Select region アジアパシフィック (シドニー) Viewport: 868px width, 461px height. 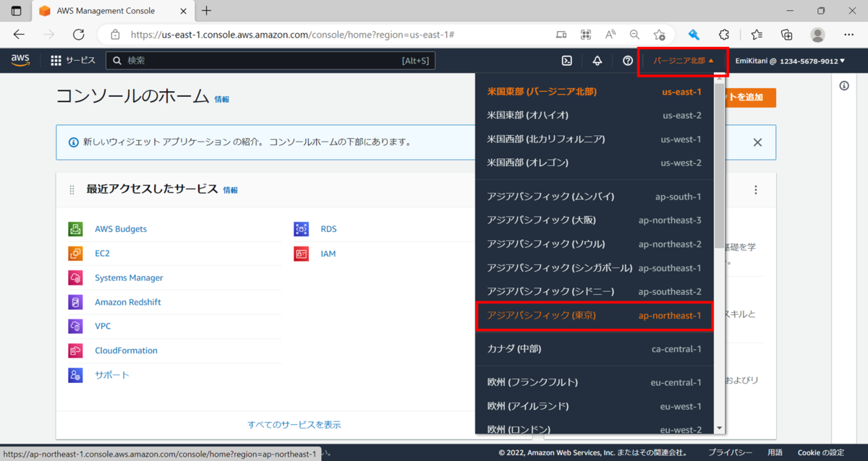coord(595,292)
